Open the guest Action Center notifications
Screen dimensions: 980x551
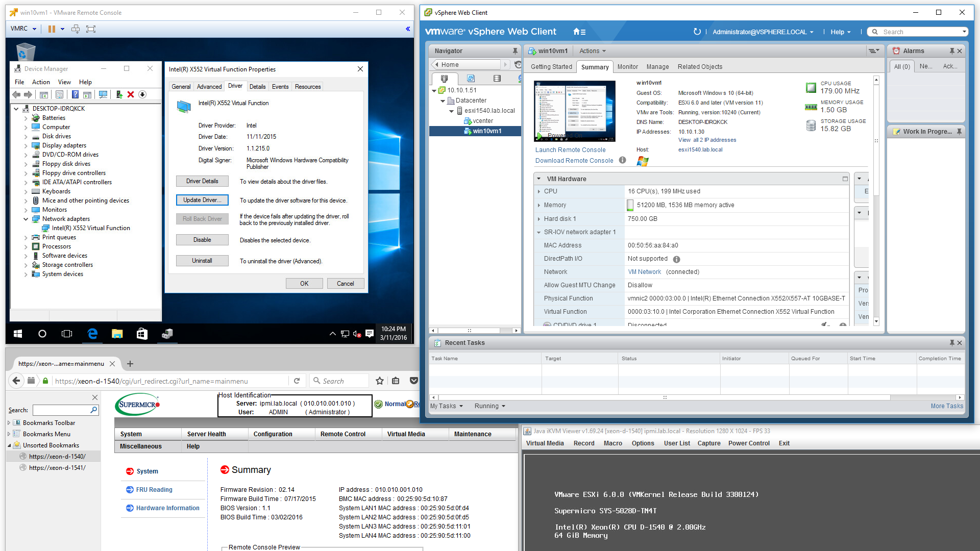pos(370,334)
